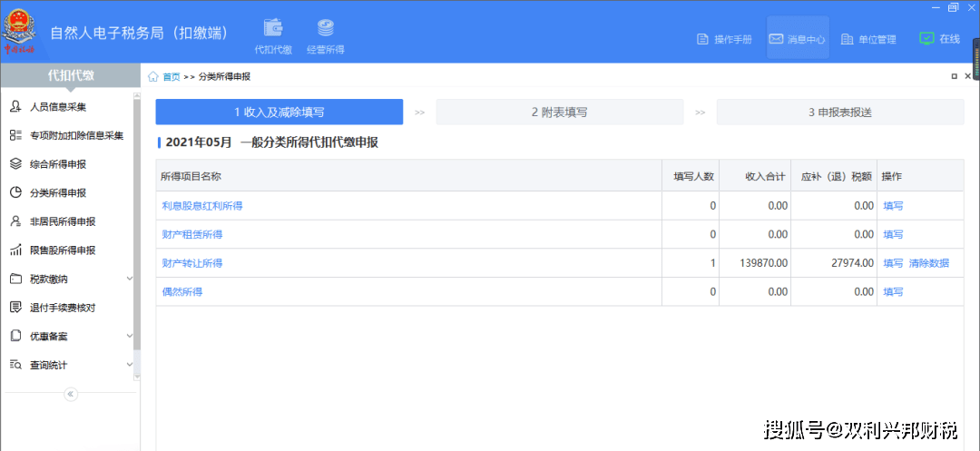This screenshot has width=980, height=451.
Task: Click 清除数据 for 财产转让所得
Action: point(929,263)
